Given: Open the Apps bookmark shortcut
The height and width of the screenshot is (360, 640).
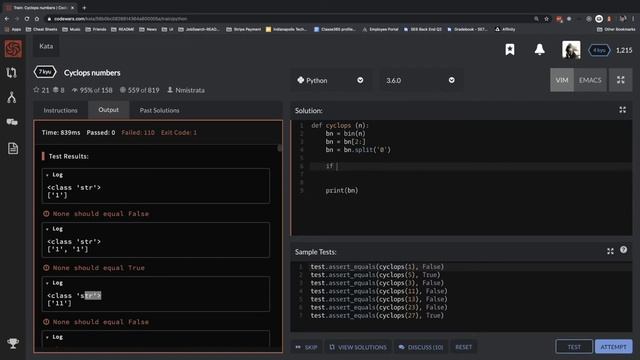Looking at the screenshot, I should (13, 29).
